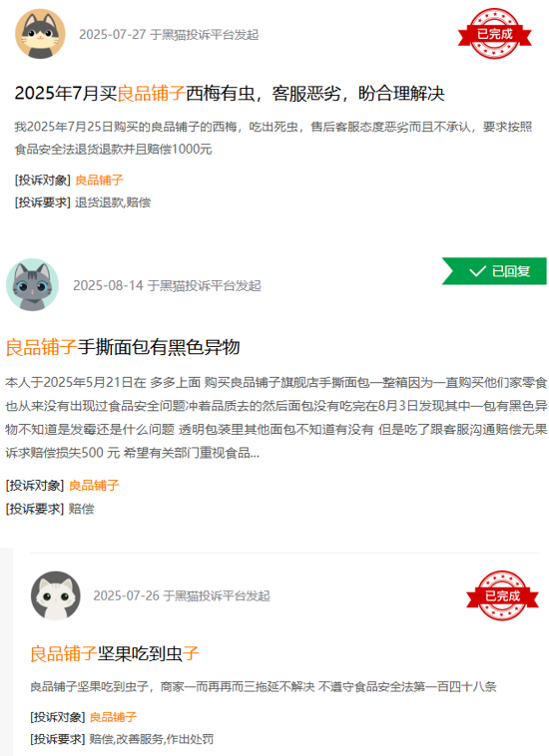Screen dimensions: 549x756
Task: Click the red 已完成 stamp on third complaint
Action: [x=502, y=595]
